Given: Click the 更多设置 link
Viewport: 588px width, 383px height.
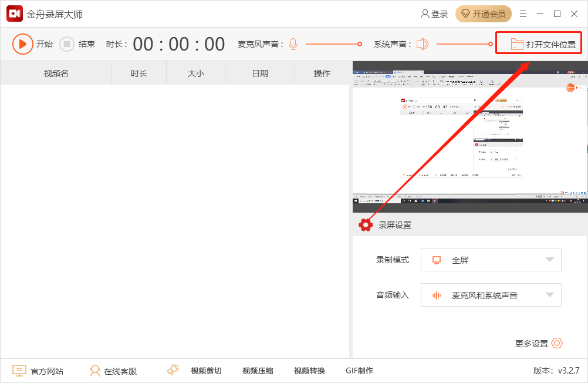Looking at the screenshot, I should [532, 344].
